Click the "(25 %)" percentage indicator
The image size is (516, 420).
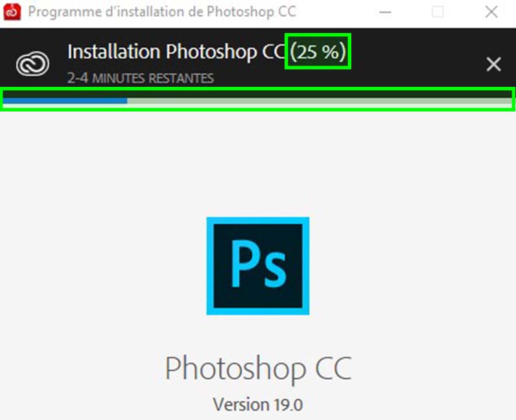(318, 52)
